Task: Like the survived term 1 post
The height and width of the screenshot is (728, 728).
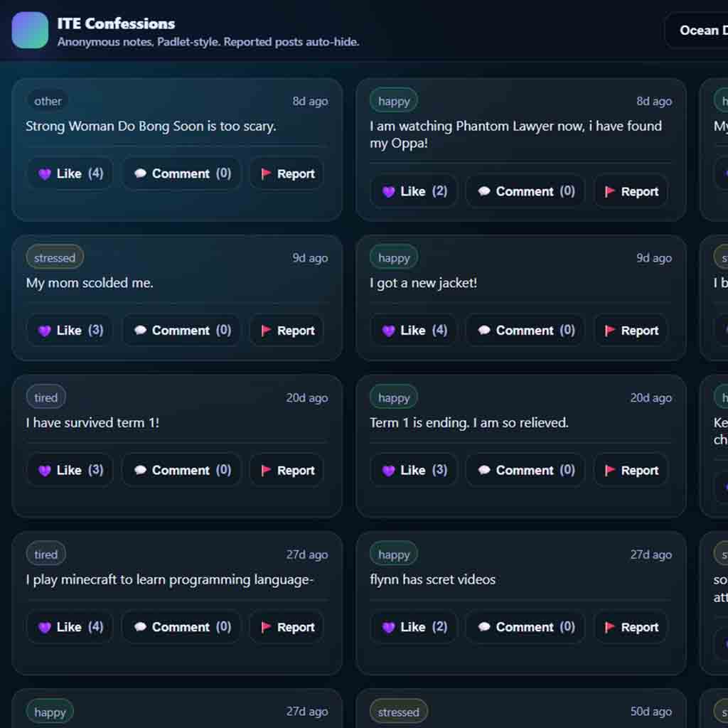Action: [x=70, y=471]
